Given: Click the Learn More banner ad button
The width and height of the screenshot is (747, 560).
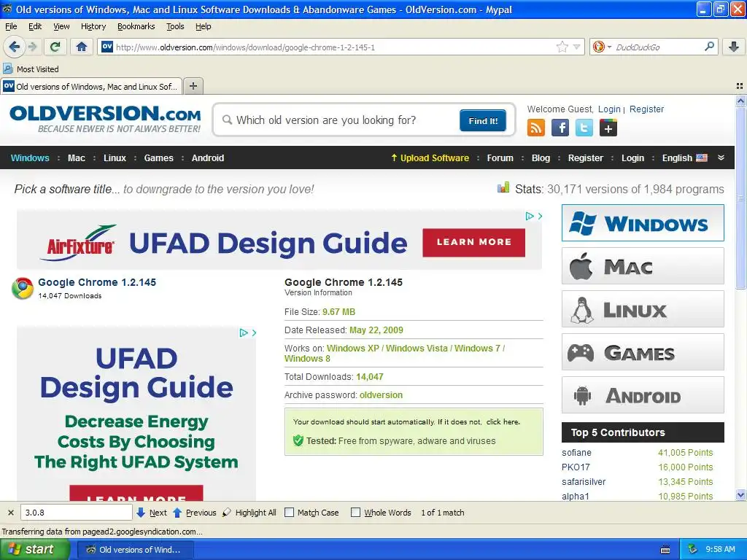Looking at the screenshot, I should [x=473, y=242].
